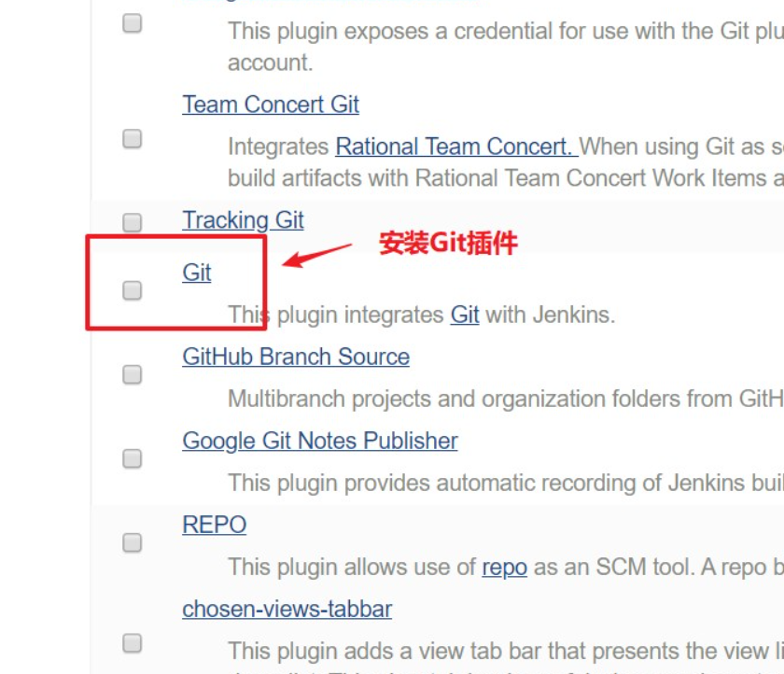Image resolution: width=784 pixels, height=674 pixels.
Task: Enable the GitHub Branch Source checkbox
Action: click(x=132, y=374)
